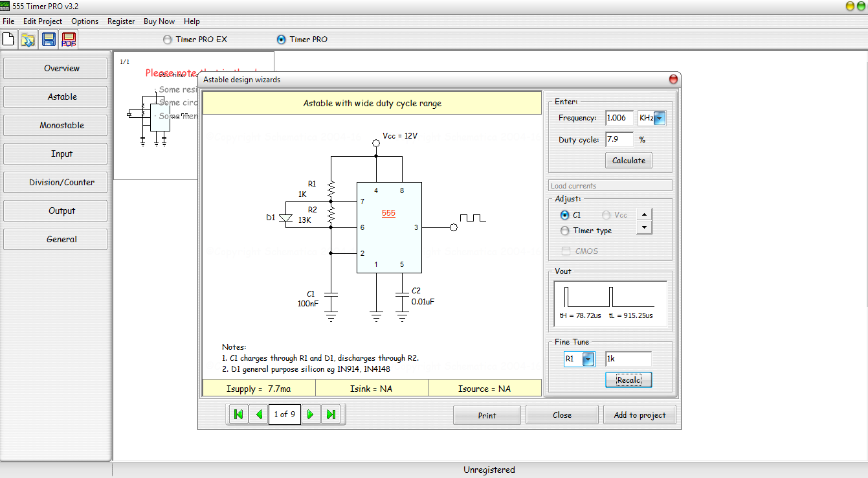Expand the Fine Tune R1 component dropdown

coord(588,359)
